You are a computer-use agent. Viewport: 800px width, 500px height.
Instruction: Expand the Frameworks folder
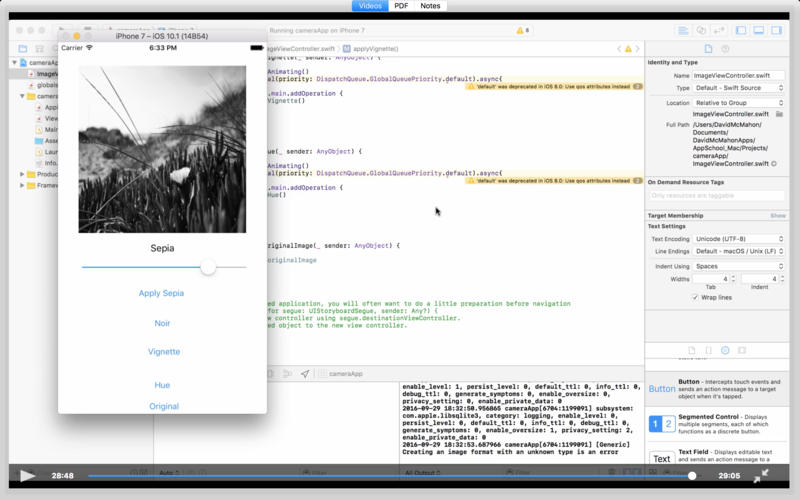tap(22, 185)
